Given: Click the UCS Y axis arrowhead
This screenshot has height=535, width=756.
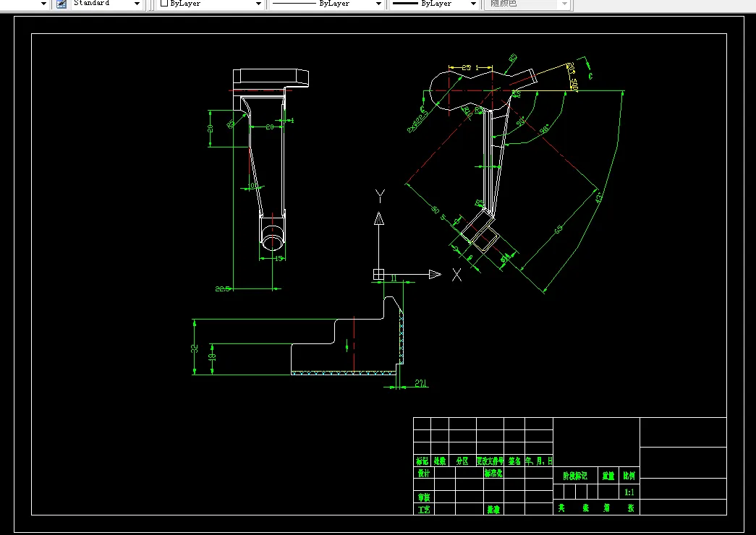Looking at the screenshot, I should pos(379,218).
